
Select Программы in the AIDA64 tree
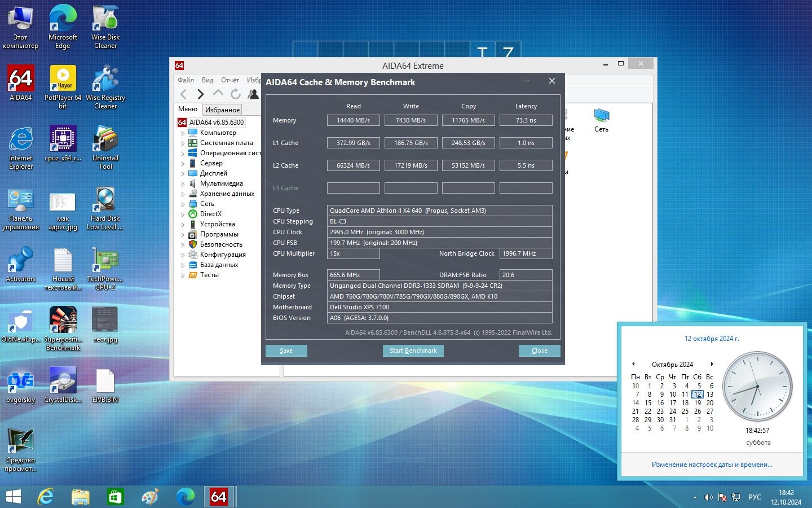point(219,234)
